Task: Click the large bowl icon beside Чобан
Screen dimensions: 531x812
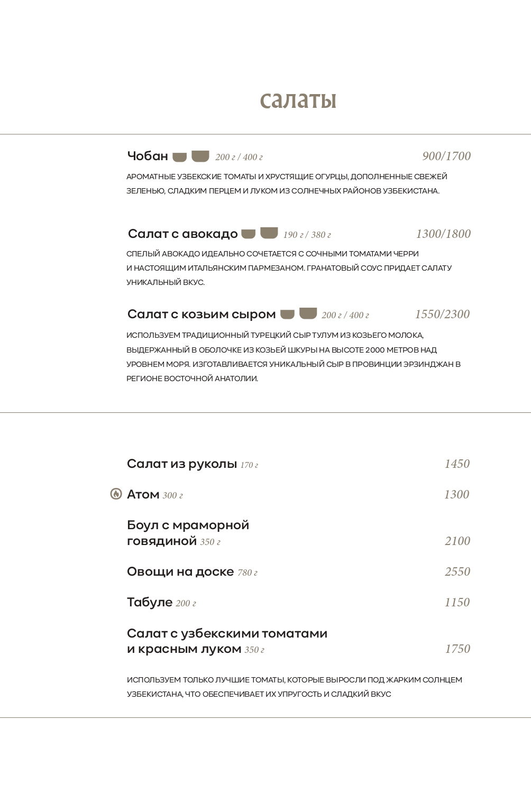Action: 200,156
